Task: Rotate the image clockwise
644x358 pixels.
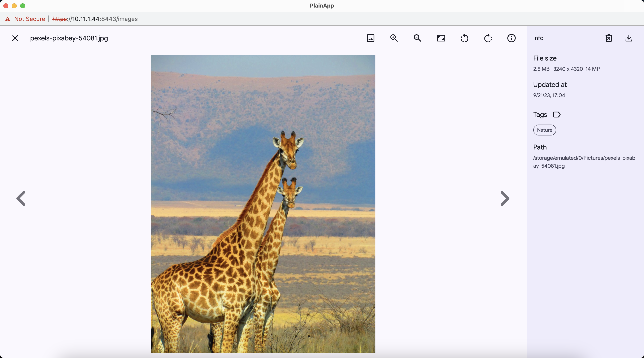Action: pos(488,38)
